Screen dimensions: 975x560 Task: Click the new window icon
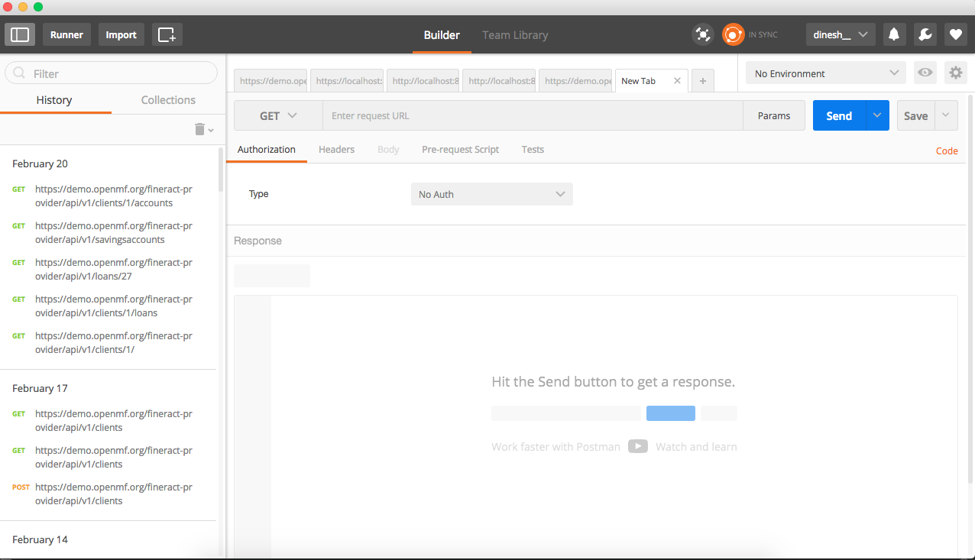167,34
